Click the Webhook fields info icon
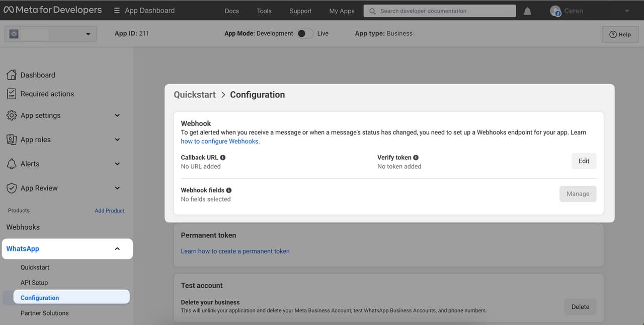644x325 pixels. tap(229, 190)
